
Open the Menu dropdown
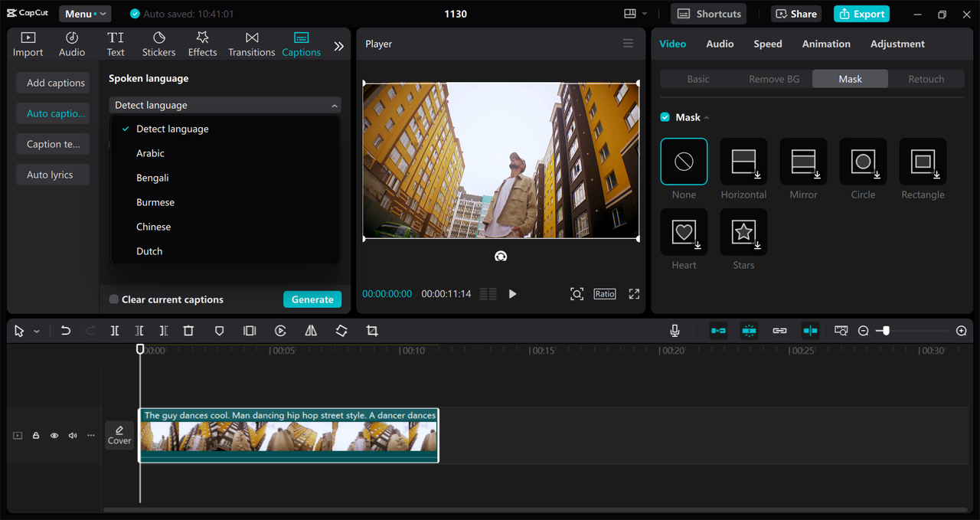click(x=85, y=14)
